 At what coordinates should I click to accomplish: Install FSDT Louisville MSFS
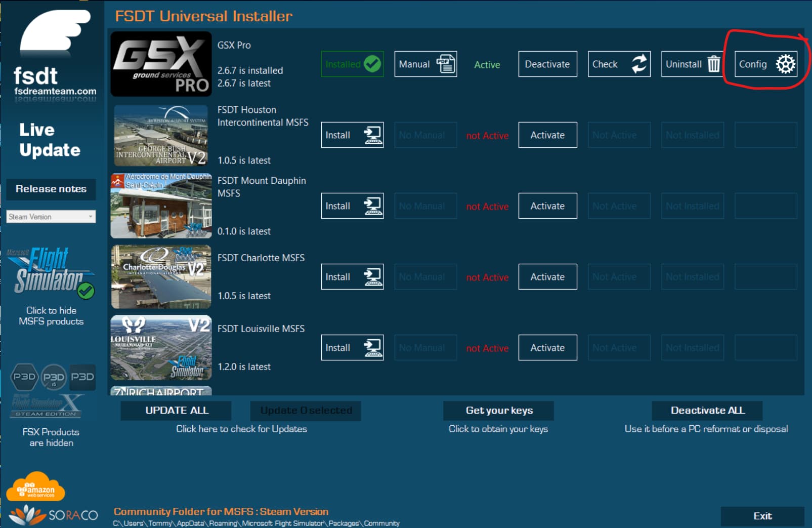(352, 348)
